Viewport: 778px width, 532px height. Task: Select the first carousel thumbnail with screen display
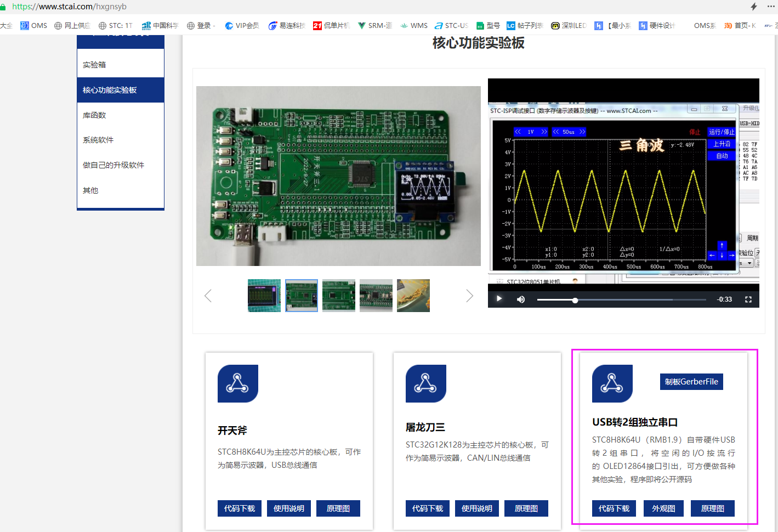[264, 296]
